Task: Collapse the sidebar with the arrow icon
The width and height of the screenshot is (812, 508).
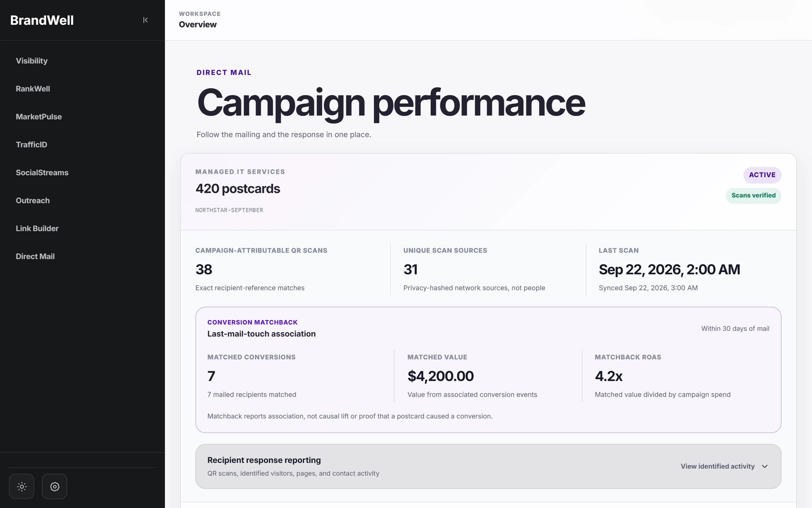Action: click(145, 20)
